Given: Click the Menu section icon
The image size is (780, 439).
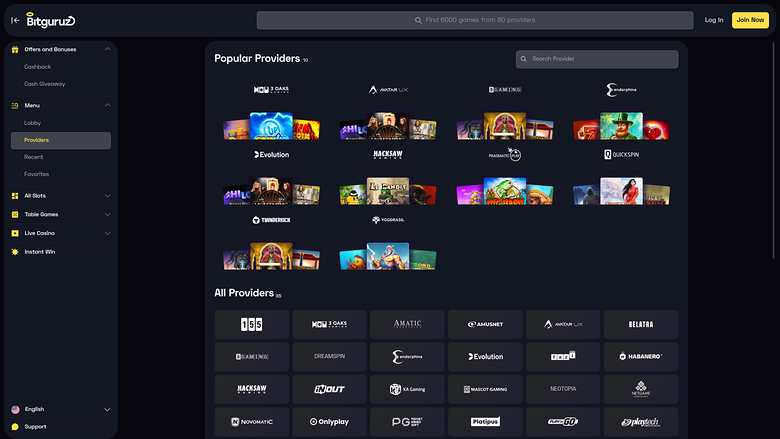Looking at the screenshot, I should click(15, 105).
